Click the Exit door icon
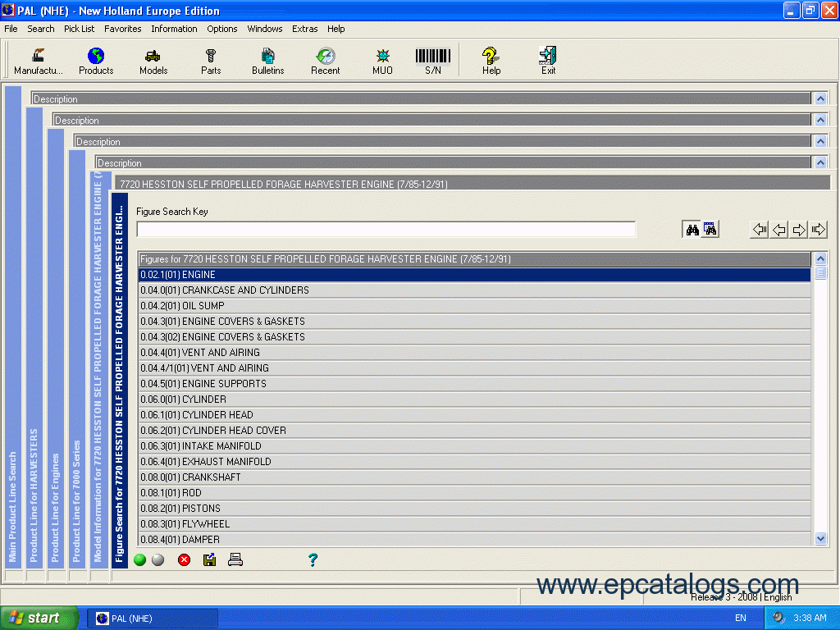840x630 pixels. coord(548,61)
